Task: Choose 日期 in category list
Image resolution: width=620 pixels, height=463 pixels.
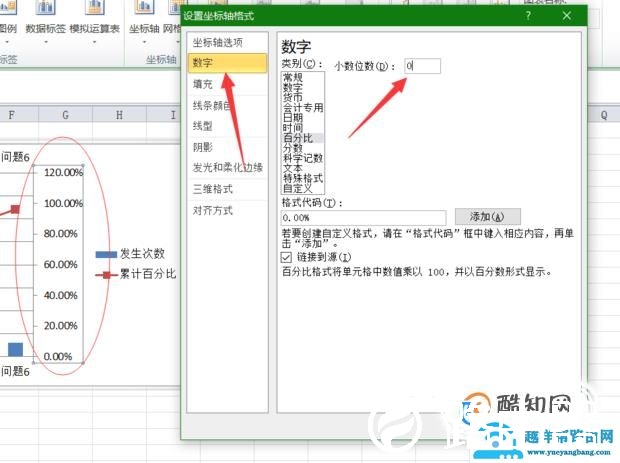Action: point(293,117)
